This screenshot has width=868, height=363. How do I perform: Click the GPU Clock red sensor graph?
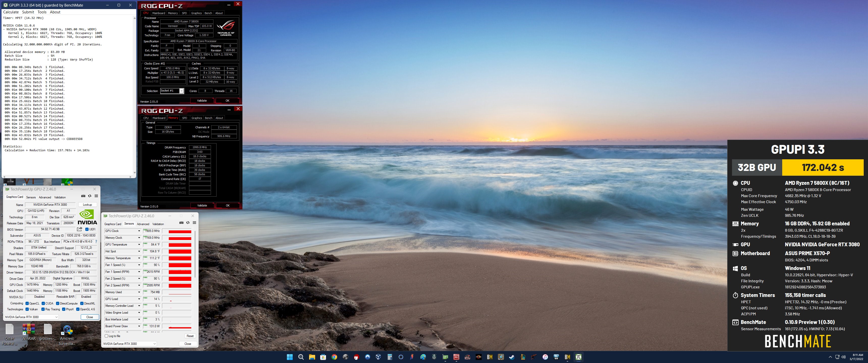pyautogui.click(x=177, y=231)
